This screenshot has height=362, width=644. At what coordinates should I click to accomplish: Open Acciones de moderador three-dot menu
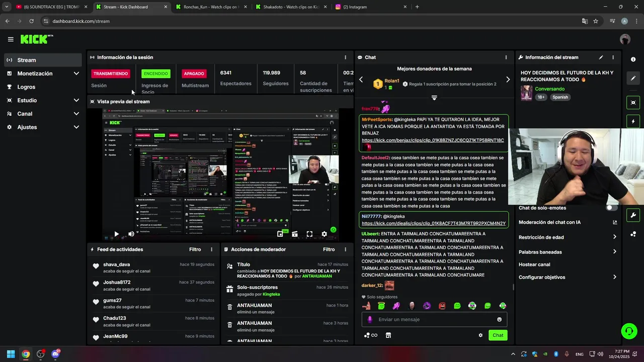[345, 249]
